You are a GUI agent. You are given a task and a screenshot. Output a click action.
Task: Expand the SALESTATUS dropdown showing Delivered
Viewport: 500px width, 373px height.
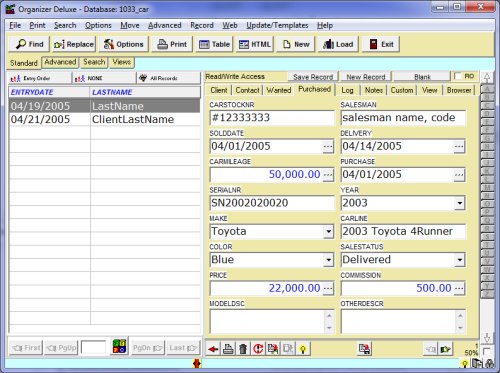tap(460, 260)
